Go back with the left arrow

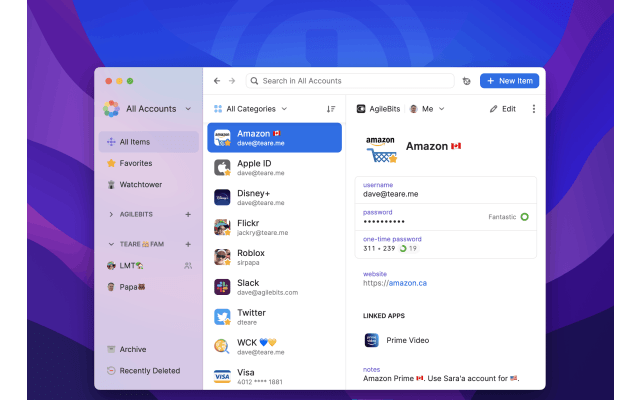[217, 81]
